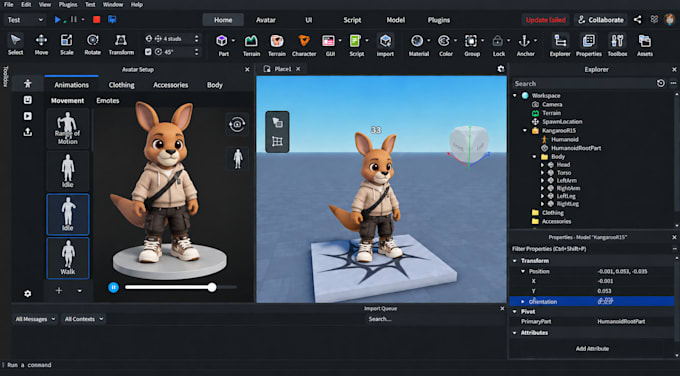Switch to Emotes animations

(108, 101)
